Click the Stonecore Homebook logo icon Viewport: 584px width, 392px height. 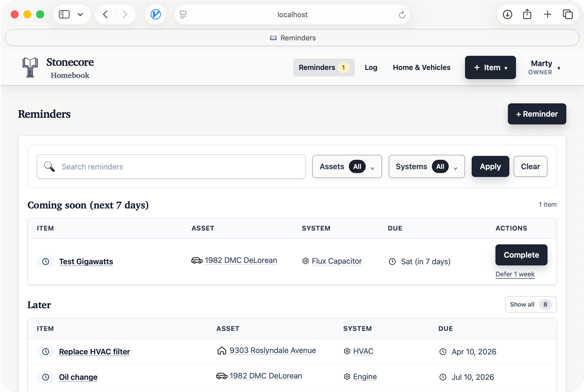pos(30,67)
